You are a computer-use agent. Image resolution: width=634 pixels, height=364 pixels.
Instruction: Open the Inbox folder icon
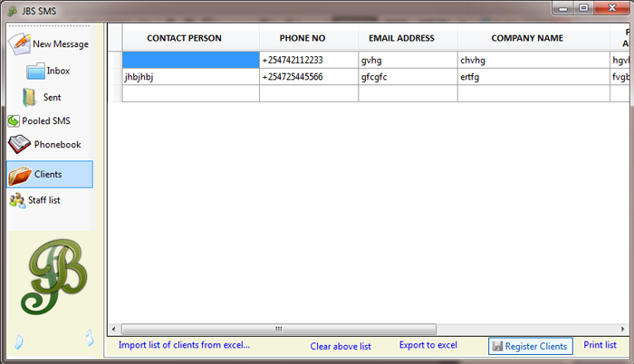36,72
